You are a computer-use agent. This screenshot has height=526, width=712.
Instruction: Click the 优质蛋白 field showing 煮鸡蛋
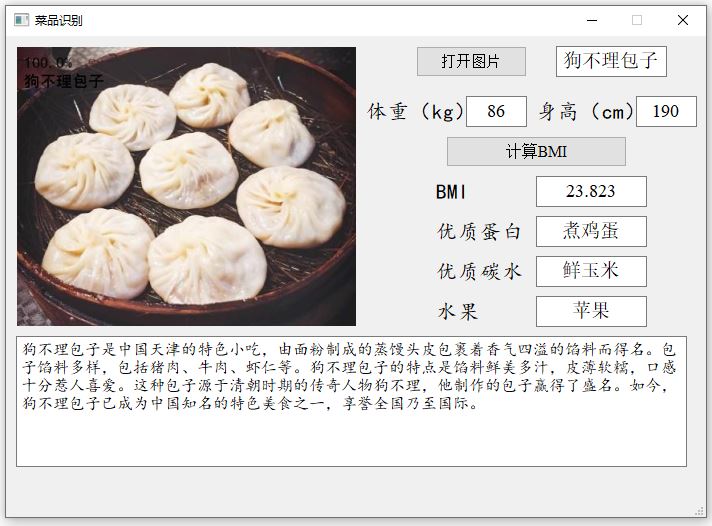tap(591, 231)
